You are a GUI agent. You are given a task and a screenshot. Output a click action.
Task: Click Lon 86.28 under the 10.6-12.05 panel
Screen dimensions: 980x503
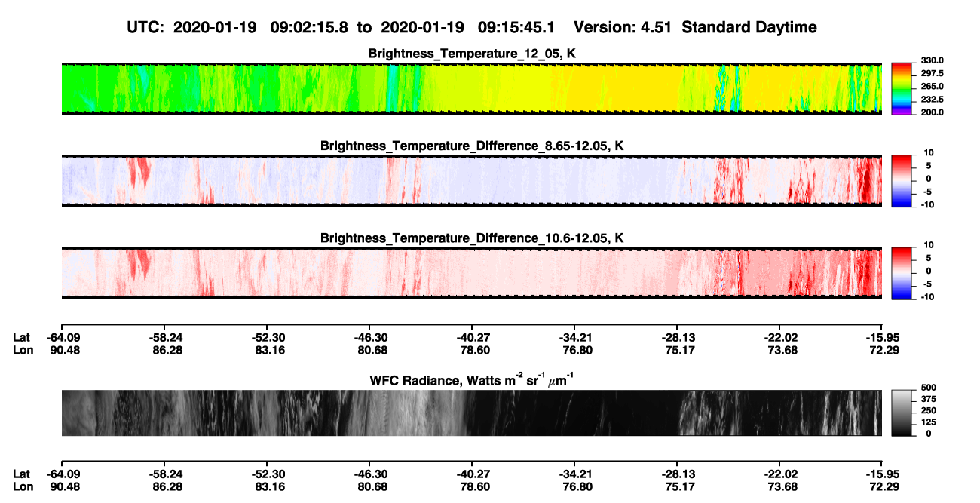tap(164, 350)
